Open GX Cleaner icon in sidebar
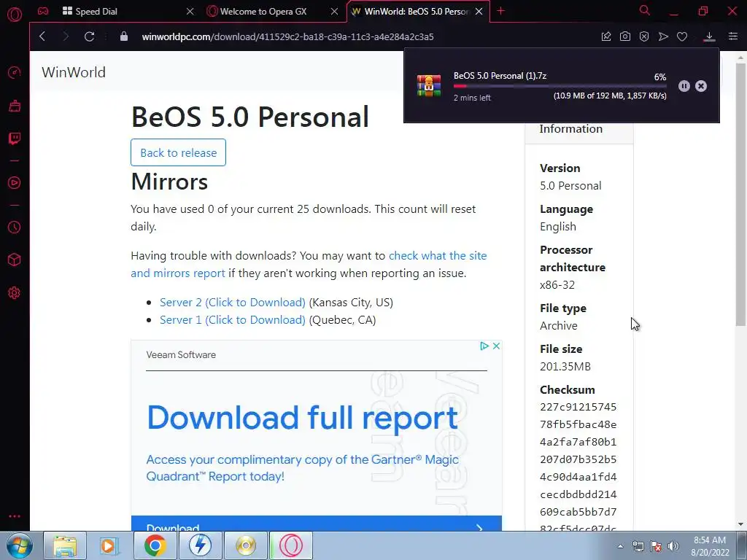The height and width of the screenshot is (560, 747). [x=15, y=106]
